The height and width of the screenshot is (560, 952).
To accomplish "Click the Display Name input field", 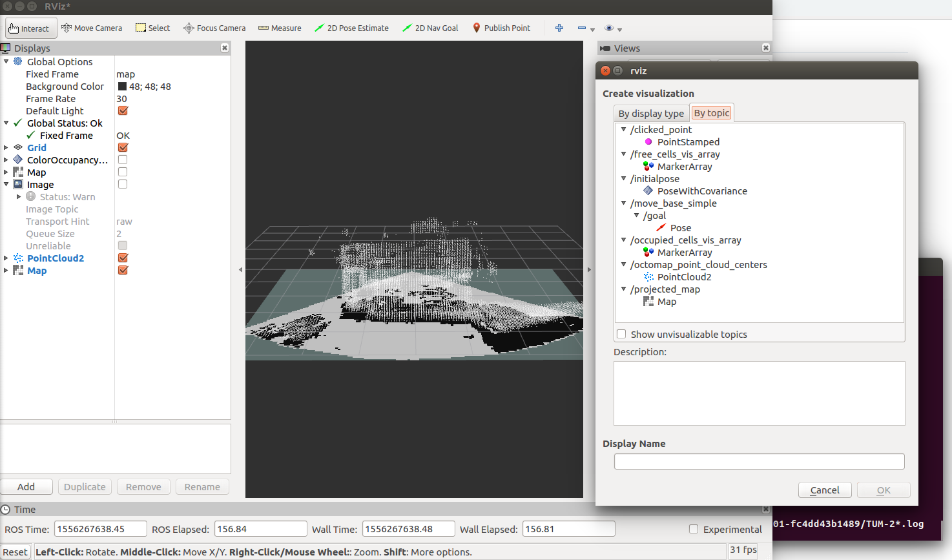I will (758, 461).
